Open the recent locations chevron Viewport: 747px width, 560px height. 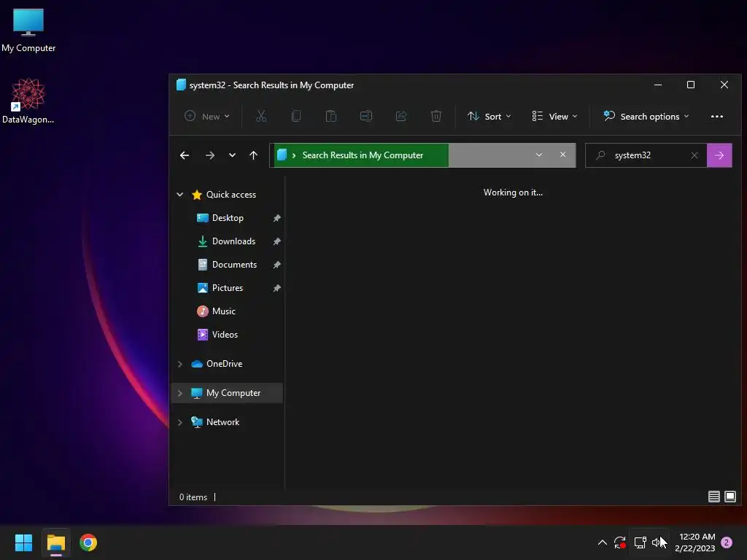[232, 155]
